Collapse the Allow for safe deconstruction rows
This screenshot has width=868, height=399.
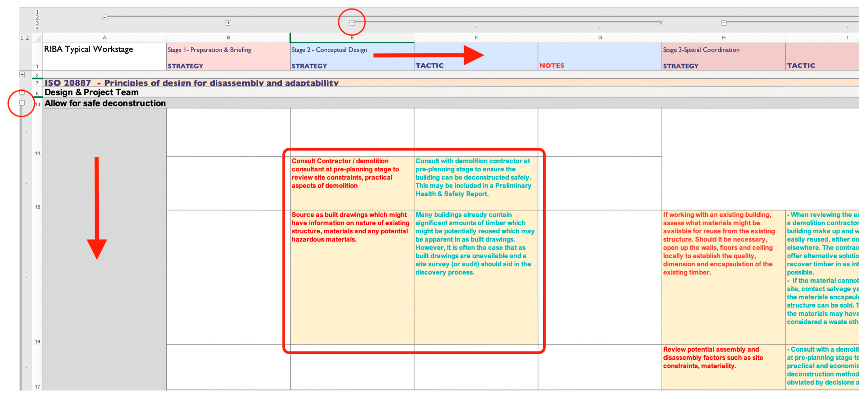coord(22,103)
